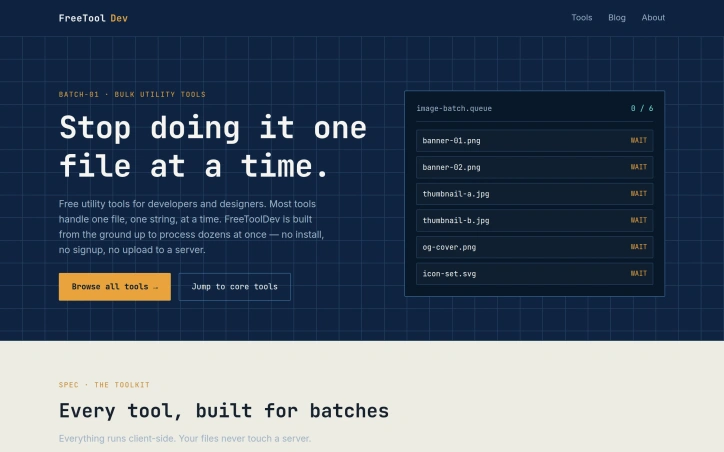This screenshot has height=452, width=724.
Task: Click the Browse all tools button
Action: click(x=115, y=287)
